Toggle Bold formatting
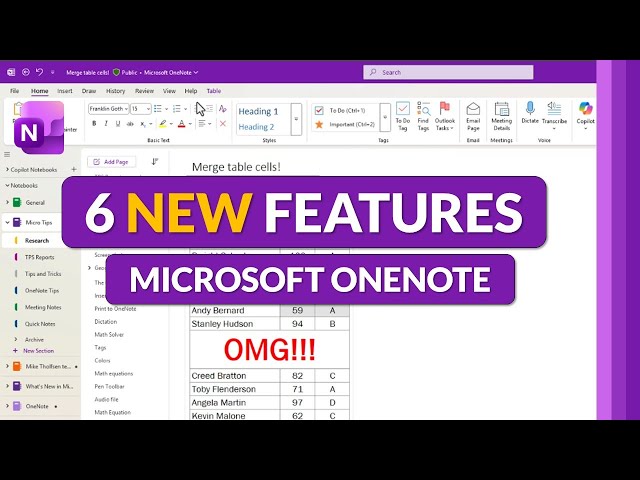Screen dimensions: 640x480 tap(94, 123)
